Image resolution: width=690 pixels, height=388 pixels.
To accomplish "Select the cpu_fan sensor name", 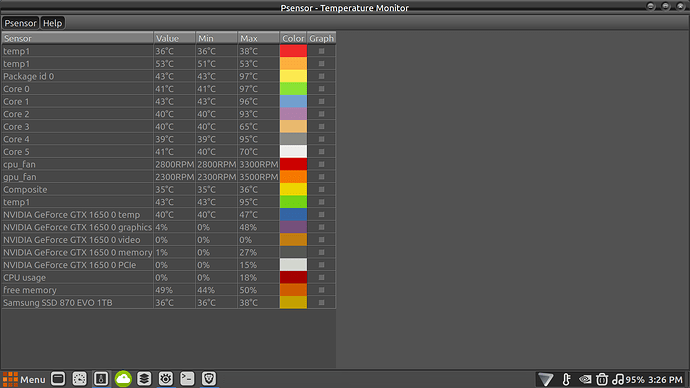I will click(19, 165).
